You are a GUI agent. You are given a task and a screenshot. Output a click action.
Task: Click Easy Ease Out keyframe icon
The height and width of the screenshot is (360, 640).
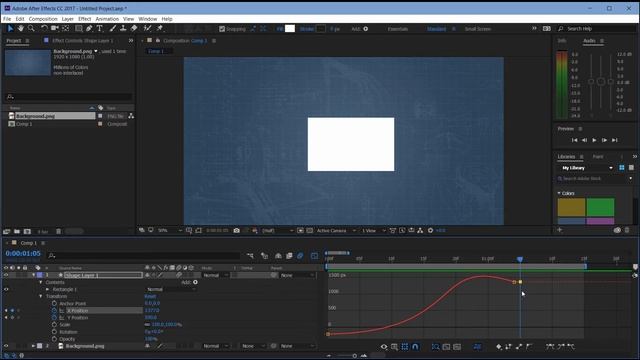coord(571,347)
